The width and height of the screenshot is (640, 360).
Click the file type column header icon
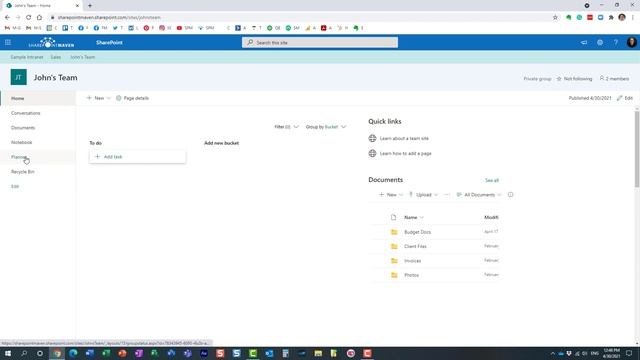tap(393, 217)
